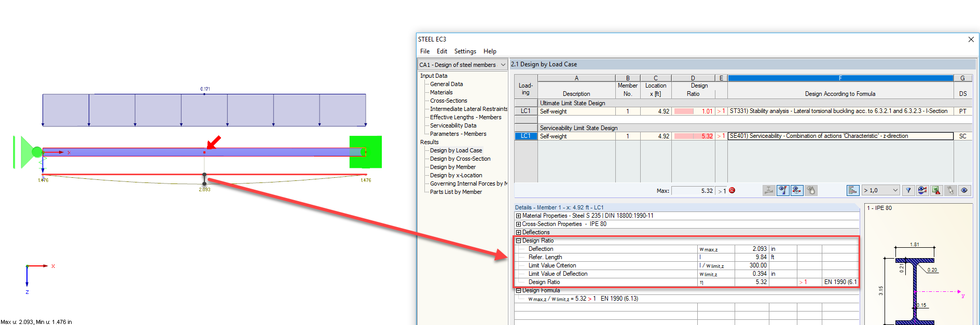
Task: Select the Input Data tree root
Action: [434, 76]
